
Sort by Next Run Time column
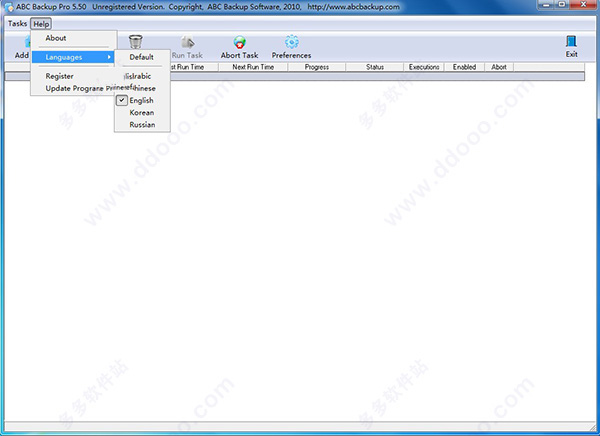pyautogui.click(x=253, y=67)
